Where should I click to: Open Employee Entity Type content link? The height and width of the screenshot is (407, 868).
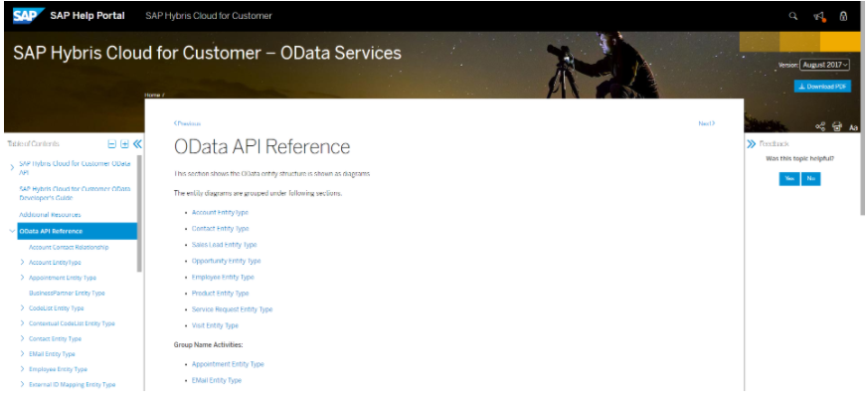[x=223, y=277]
